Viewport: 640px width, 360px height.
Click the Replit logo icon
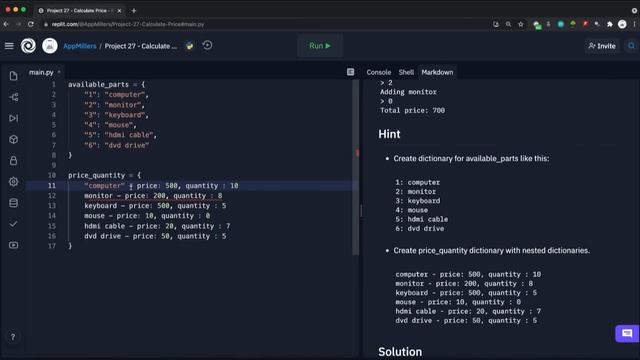[x=28, y=46]
